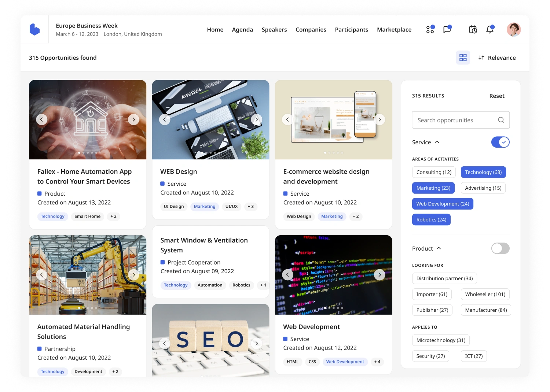This screenshot has width=550, height=392.
Task: Go to the Marketplace menu item
Action: (394, 30)
